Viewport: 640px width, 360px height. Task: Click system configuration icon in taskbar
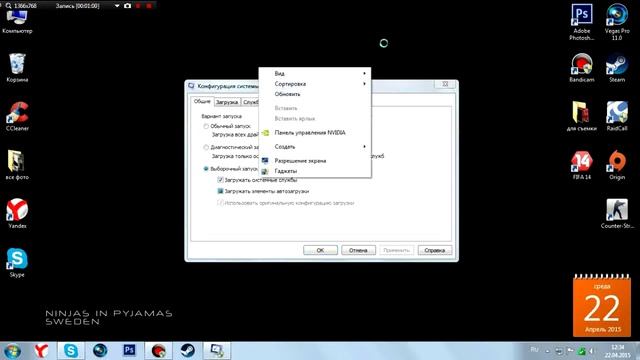point(217,351)
